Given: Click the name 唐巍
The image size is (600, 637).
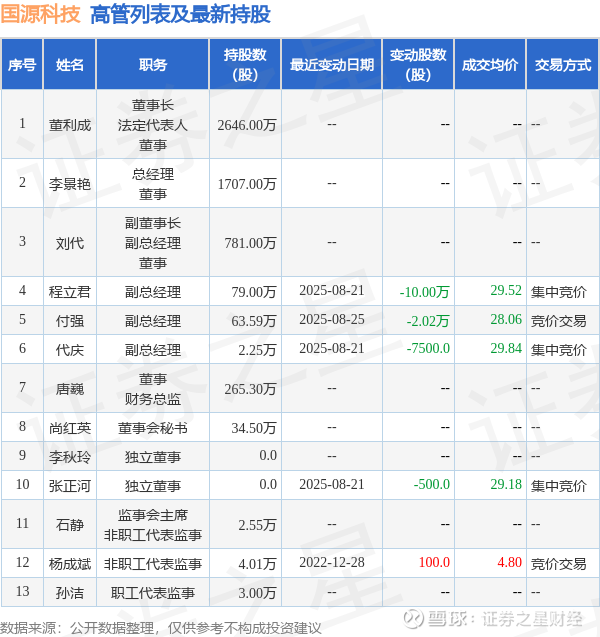Looking at the screenshot, I should coord(70,389).
